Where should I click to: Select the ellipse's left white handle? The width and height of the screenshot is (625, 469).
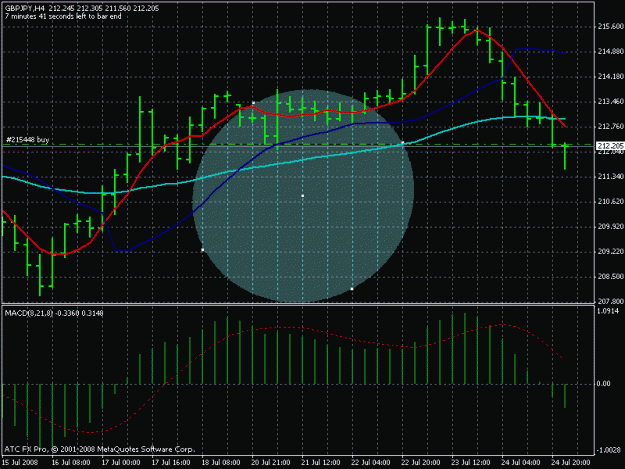click(203, 250)
